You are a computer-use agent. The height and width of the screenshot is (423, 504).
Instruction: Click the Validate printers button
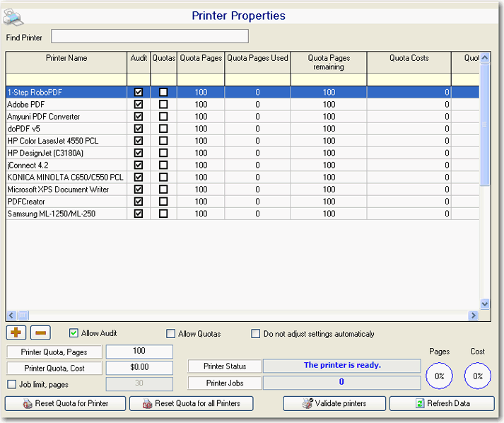334,403
